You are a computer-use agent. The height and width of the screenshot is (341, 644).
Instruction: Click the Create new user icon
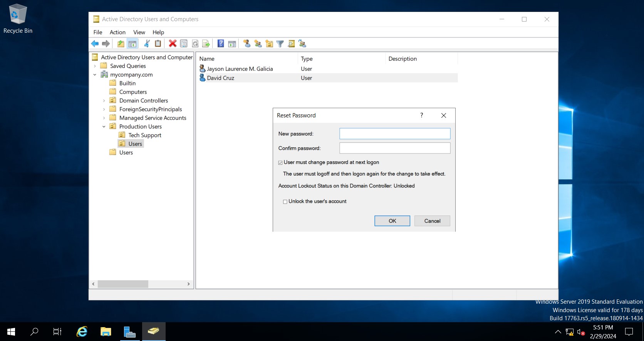247,43
